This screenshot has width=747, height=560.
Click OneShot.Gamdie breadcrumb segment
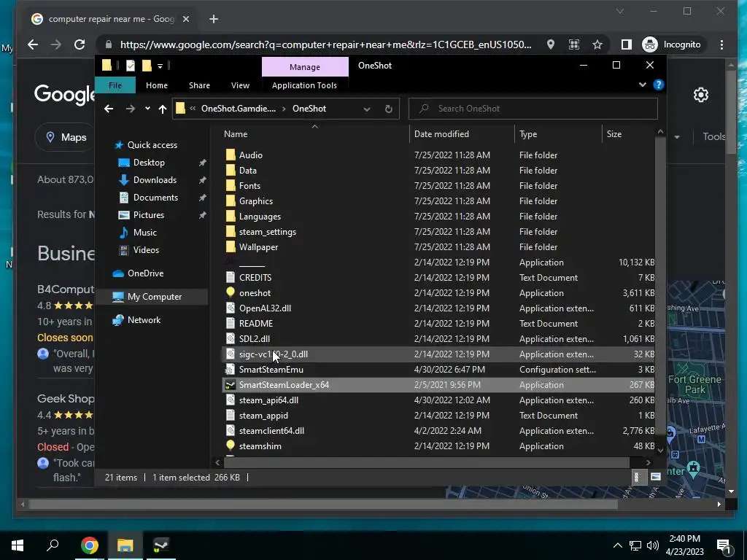[239, 109]
